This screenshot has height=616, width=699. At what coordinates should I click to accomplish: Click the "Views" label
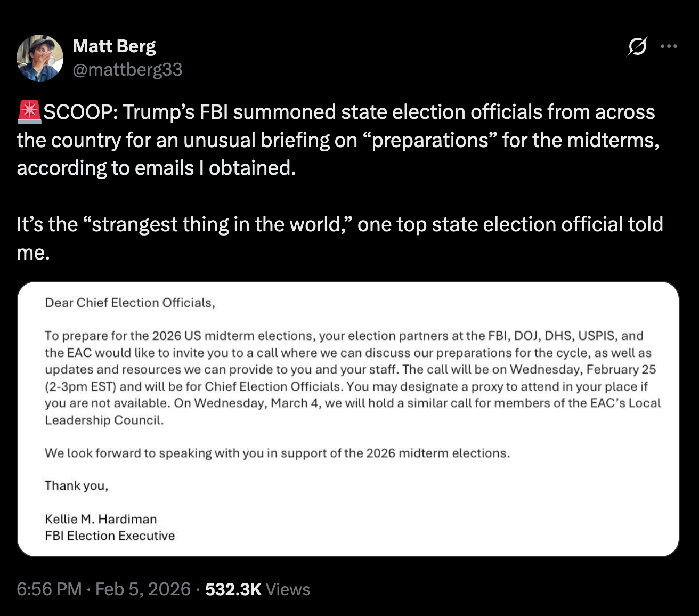pyautogui.click(x=288, y=589)
